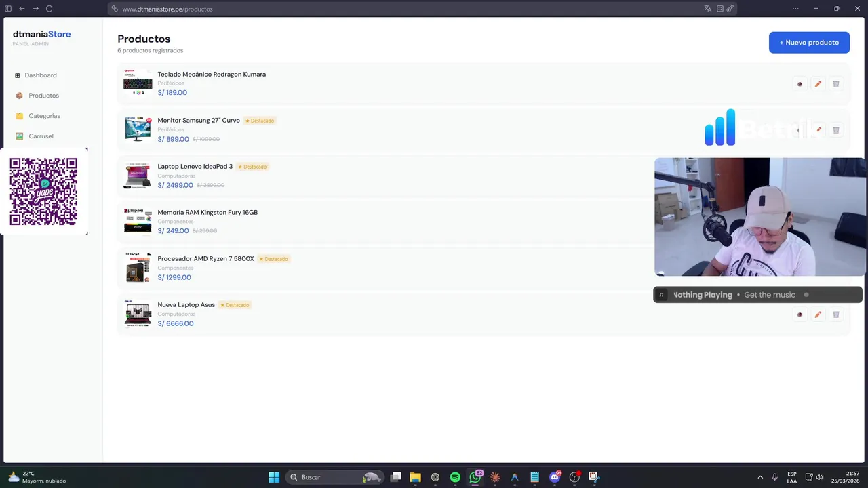Viewport: 868px width, 488px height.
Task: Go back in the browser
Action: point(22,9)
